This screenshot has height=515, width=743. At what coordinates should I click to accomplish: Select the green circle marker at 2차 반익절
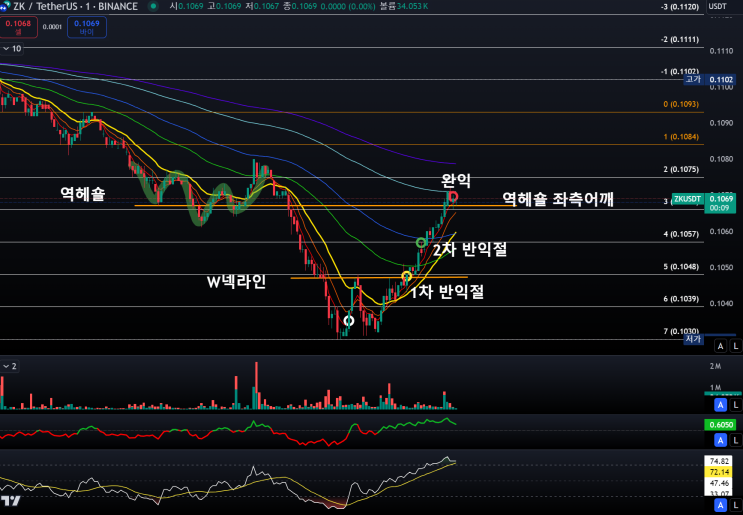(x=421, y=243)
